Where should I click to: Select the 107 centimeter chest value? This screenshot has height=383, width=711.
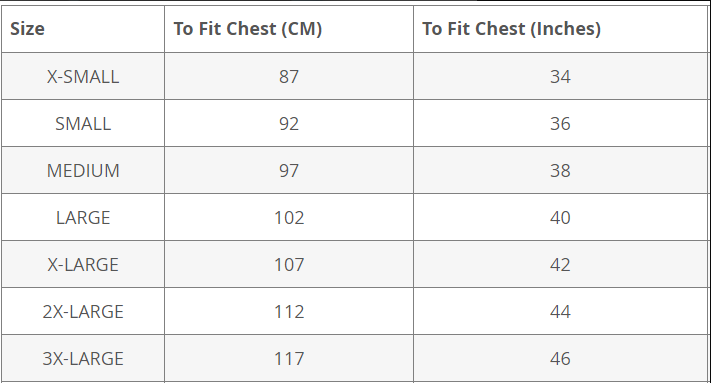click(x=289, y=264)
